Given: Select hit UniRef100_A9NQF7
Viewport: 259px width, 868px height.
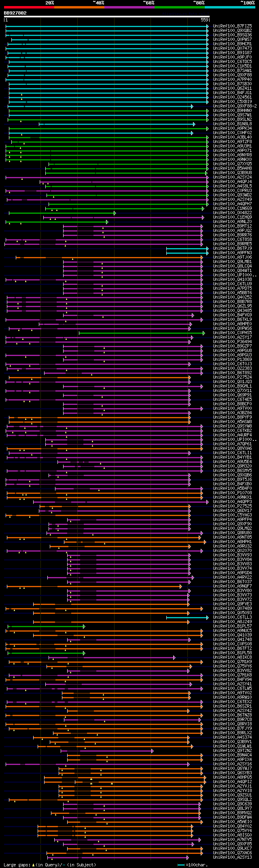Looking at the screenshot, I should [x=232, y=586].
